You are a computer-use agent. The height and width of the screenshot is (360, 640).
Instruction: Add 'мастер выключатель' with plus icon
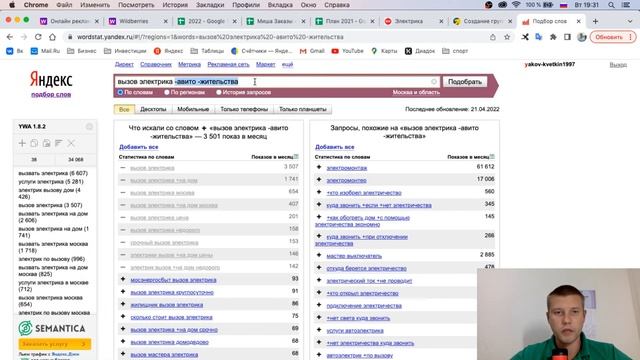pyautogui.click(x=319, y=255)
